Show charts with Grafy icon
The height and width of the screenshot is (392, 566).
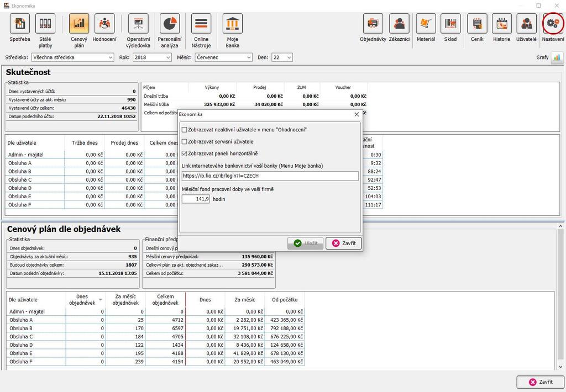tap(557, 57)
